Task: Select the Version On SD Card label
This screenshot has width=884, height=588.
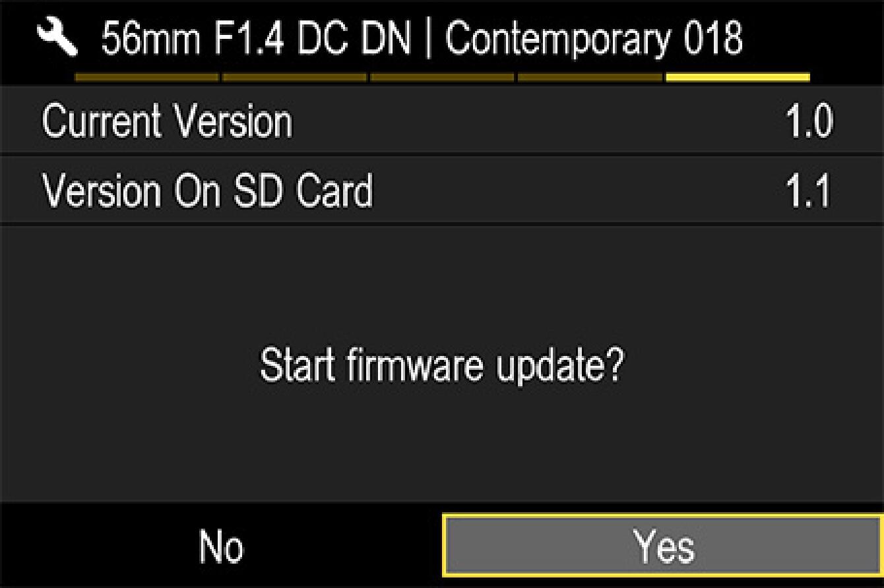Action: pos(207,191)
